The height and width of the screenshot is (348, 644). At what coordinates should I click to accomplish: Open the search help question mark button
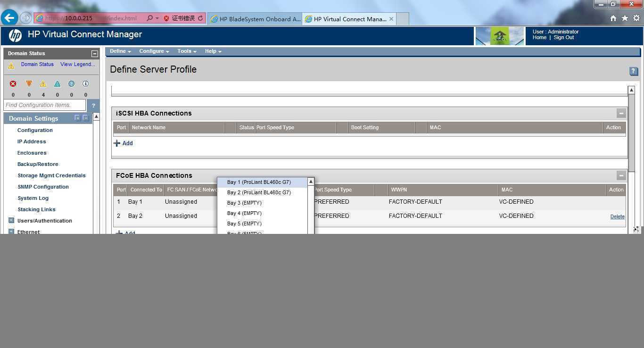tap(93, 105)
